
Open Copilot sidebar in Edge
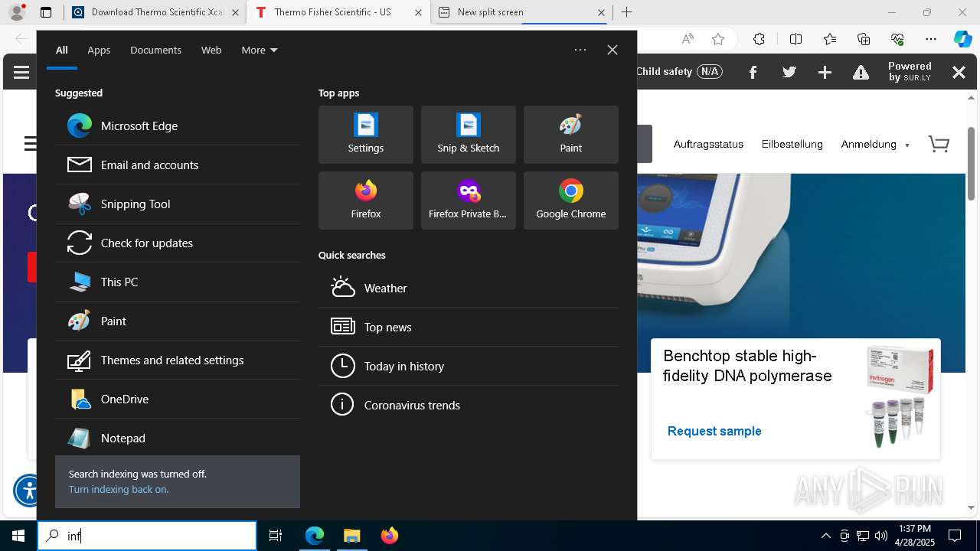pos(963,39)
